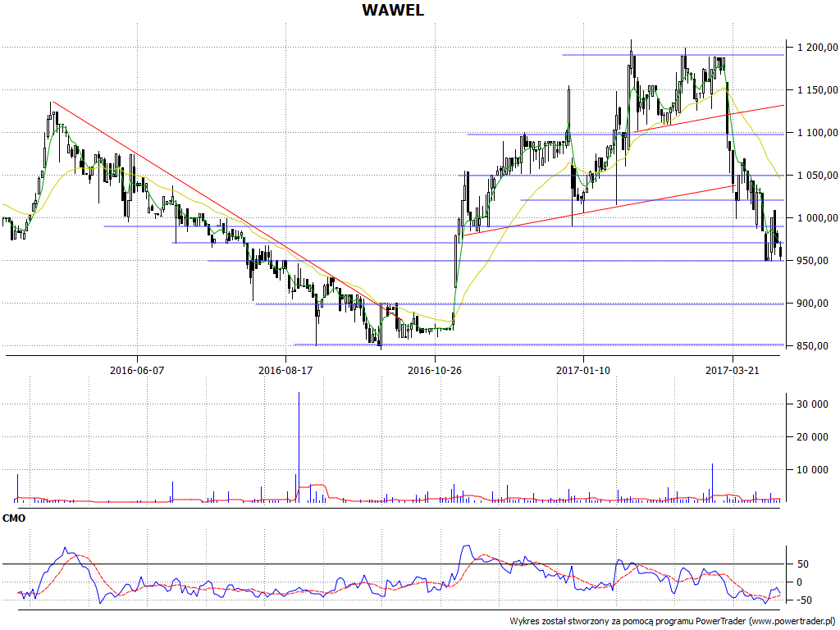Click the 1 100,00 price axis label

pyautogui.click(x=818, y=133)
